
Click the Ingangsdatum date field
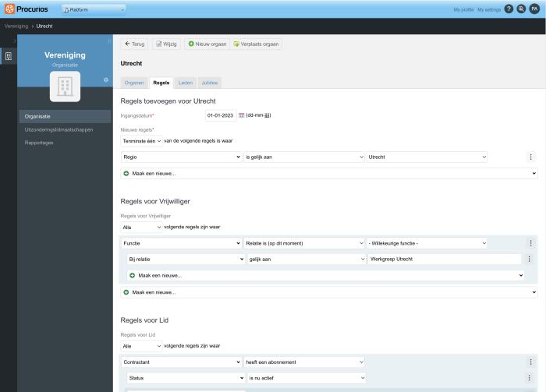coord(221,115)
